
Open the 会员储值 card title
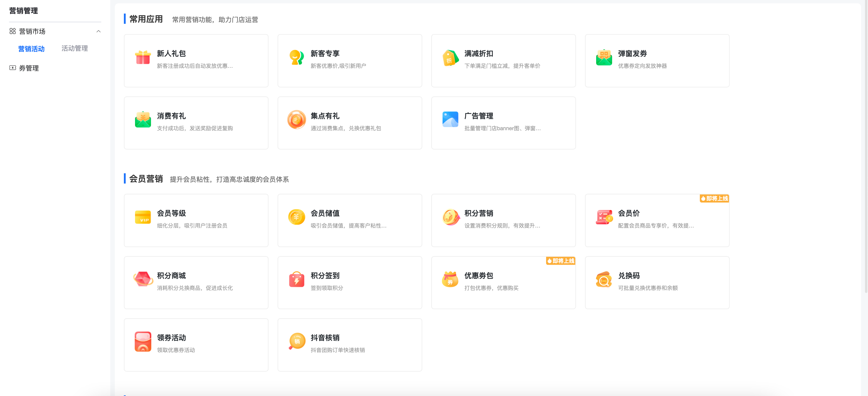pyautogui.click(x=325, y=213)
